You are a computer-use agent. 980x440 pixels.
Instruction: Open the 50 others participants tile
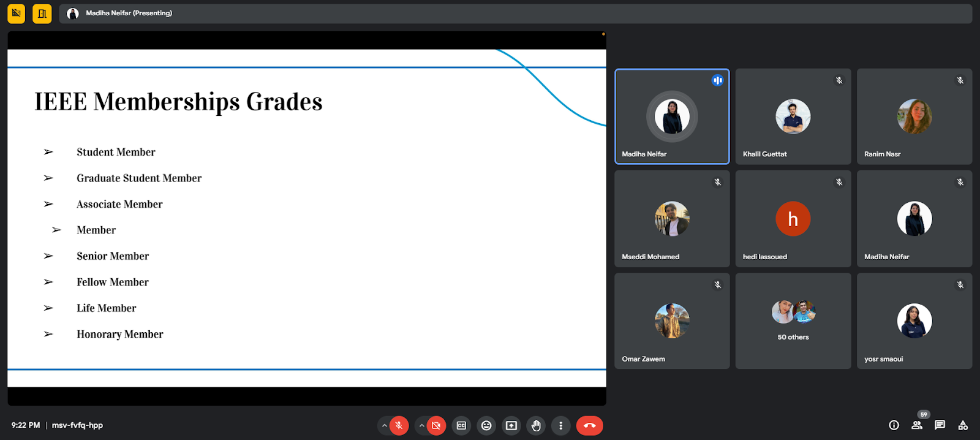(793, 321)
